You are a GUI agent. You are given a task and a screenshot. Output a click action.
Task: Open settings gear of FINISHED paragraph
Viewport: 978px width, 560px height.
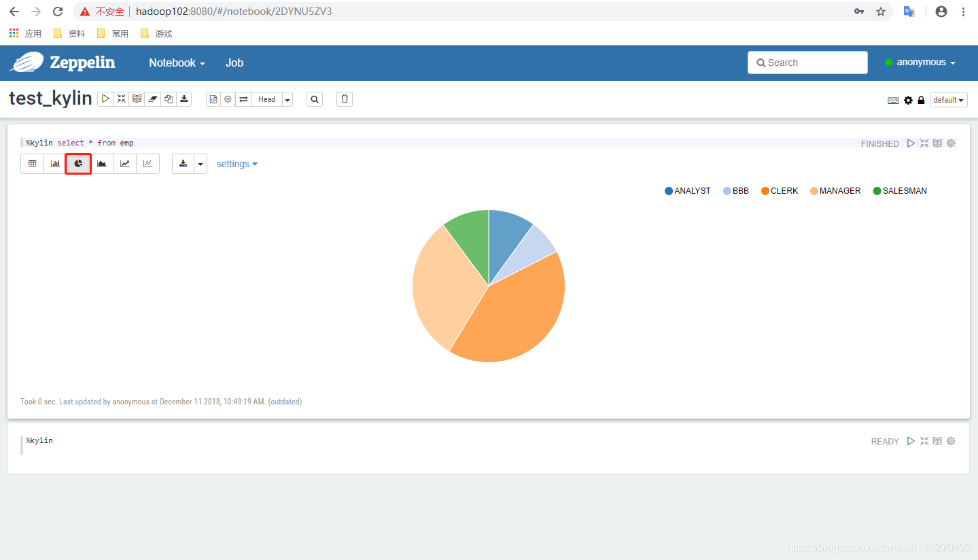click(951, 143)
